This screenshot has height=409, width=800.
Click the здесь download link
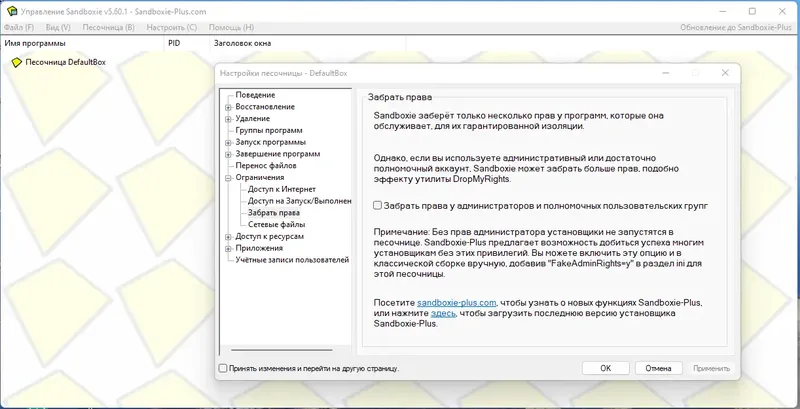point(443,313)
